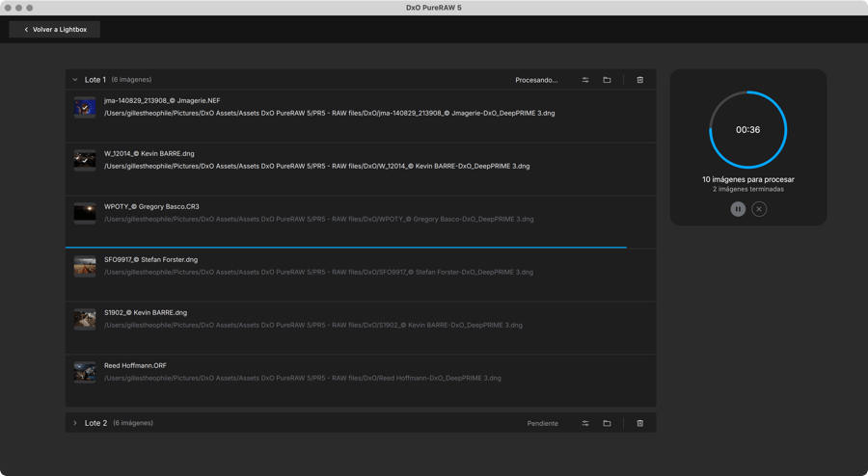Pause the image processing
The width and height of the screenshot is (868, 476).
738,209
